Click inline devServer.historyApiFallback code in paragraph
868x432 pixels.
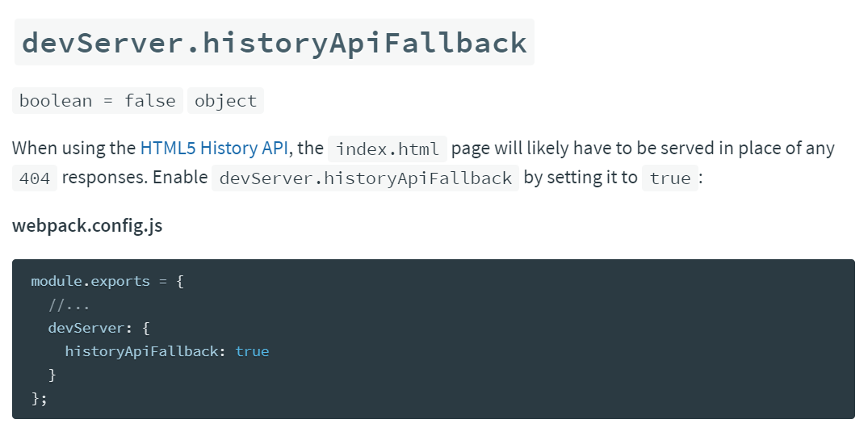click(x=365, y=178)
